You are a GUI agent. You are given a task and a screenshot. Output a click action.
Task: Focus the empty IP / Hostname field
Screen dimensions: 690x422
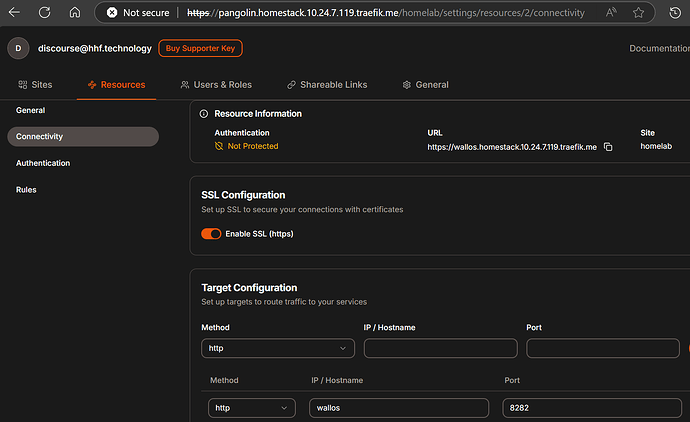[x=440, y=348]
